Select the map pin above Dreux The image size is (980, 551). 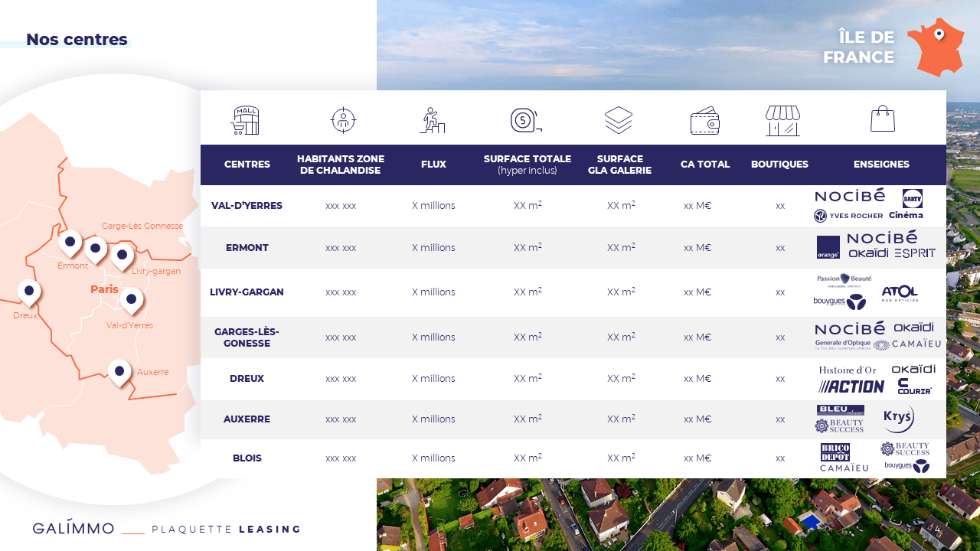[29, 292]
